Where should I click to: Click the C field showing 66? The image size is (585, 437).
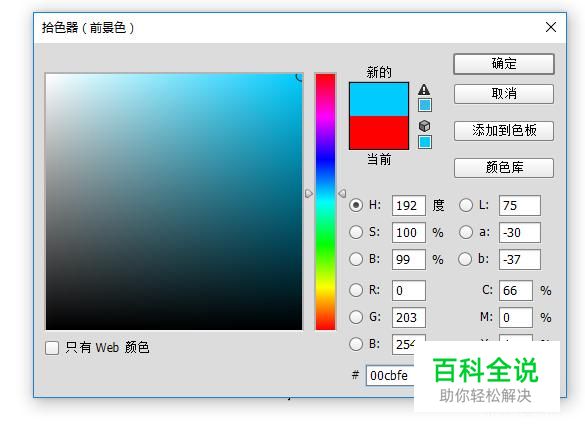pyautogui.click(x=516, y=290)
